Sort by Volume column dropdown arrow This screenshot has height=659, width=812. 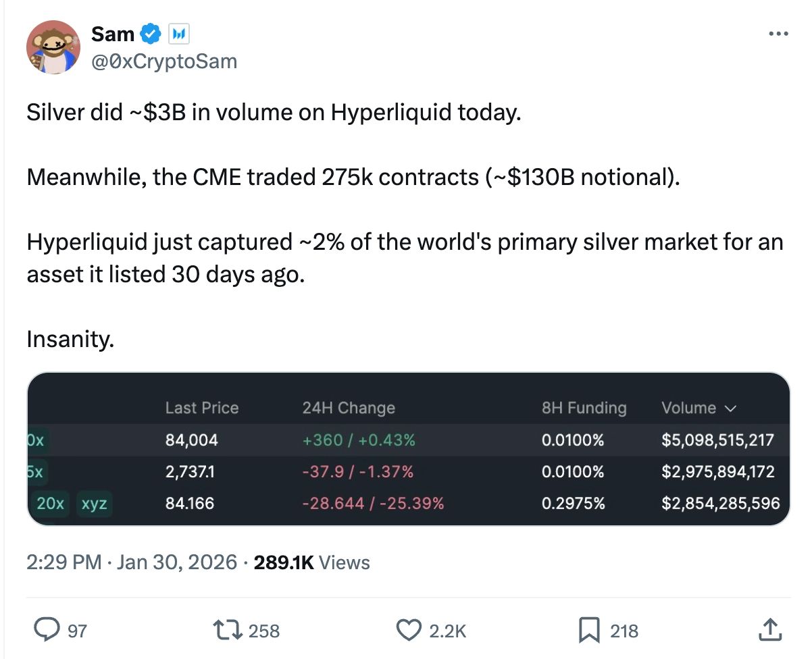730,408
